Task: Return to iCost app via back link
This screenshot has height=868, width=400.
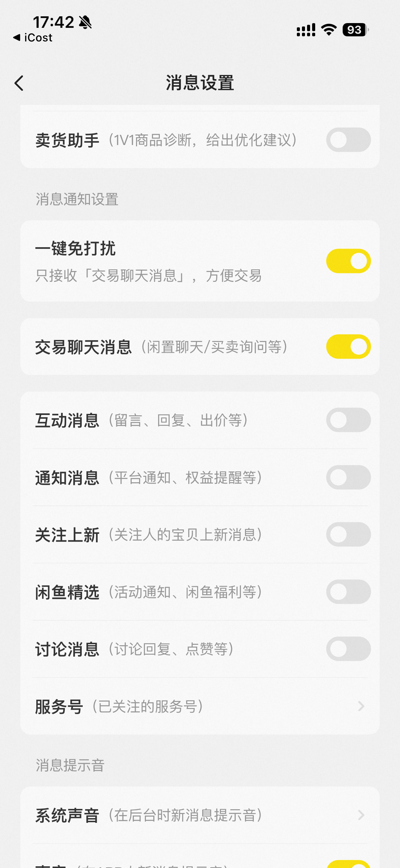Action: coord(33,38)
